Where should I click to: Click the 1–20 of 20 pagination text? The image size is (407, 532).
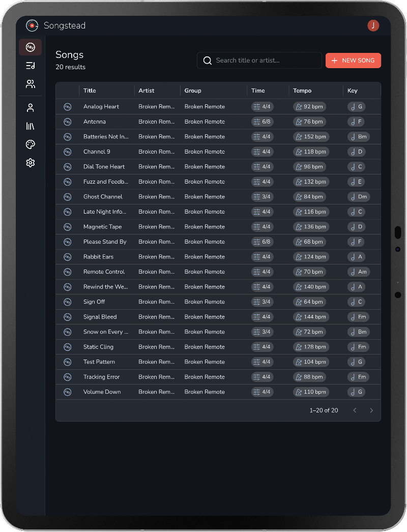(324, 410)
